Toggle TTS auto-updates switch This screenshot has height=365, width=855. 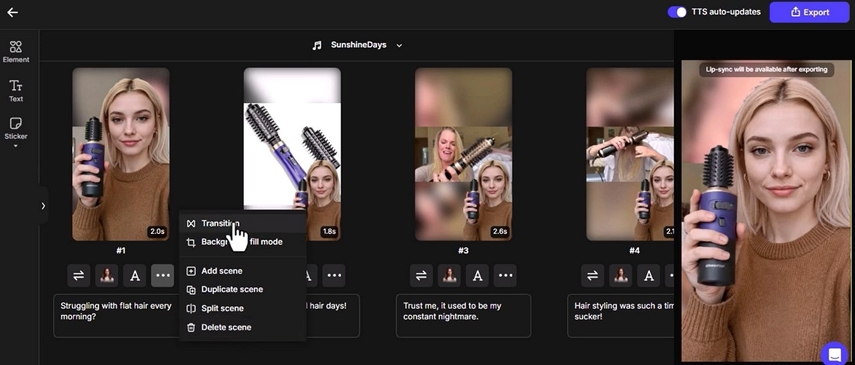tap(677, 12)
